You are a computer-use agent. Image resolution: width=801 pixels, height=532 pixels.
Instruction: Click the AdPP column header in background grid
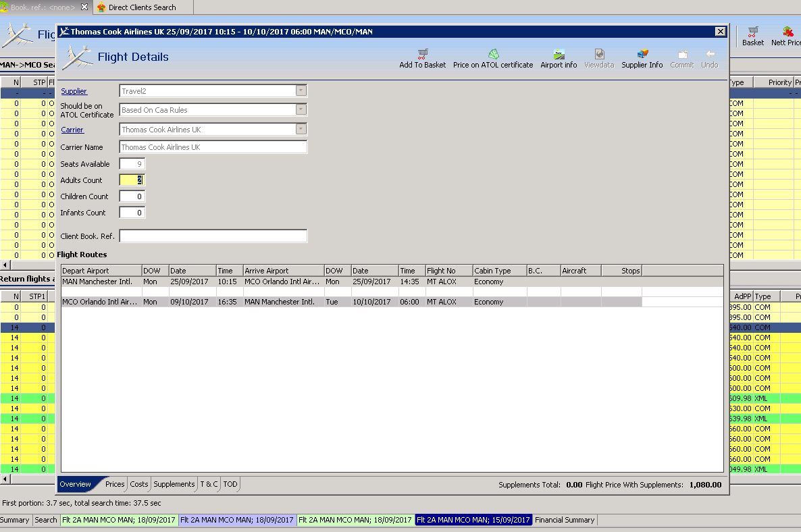pyautogui.click(x=742, y=296)
